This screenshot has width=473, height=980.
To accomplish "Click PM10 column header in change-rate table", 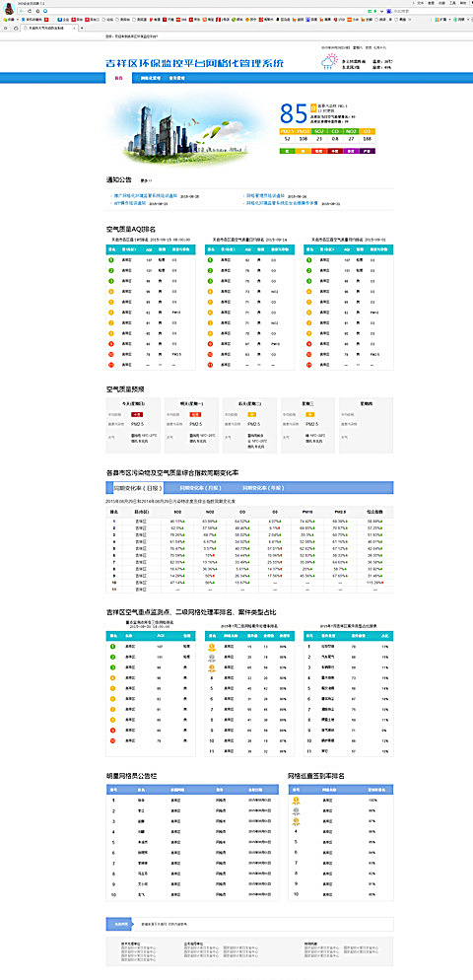I will (306, 512).
